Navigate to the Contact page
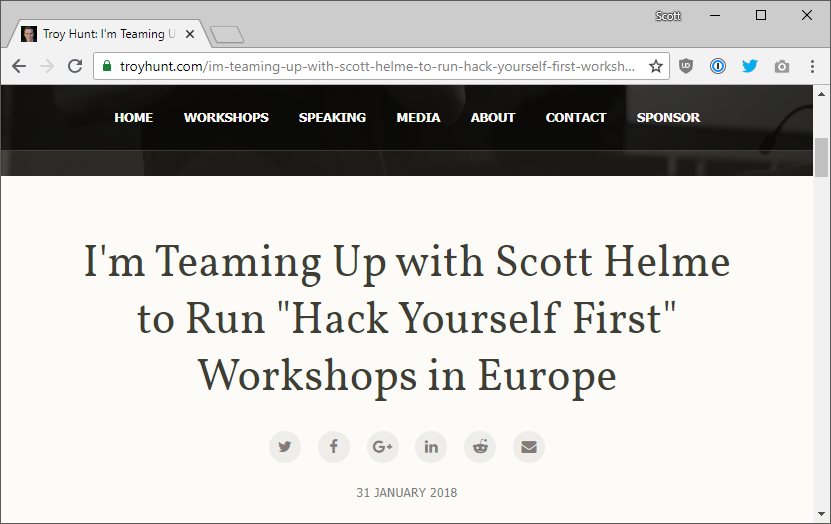831x524 pixels. pyautogui.click(x=576, y=117)
